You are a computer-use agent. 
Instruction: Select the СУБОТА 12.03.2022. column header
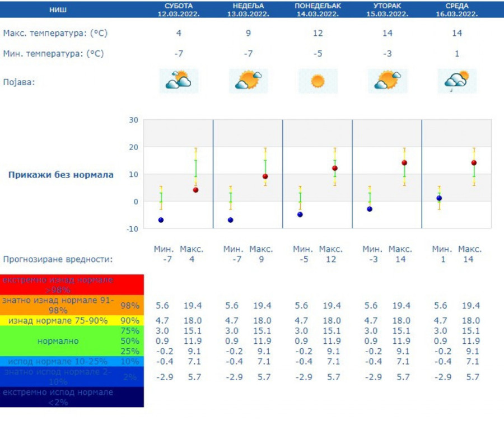pyautogui.click(x=179, y=10)
